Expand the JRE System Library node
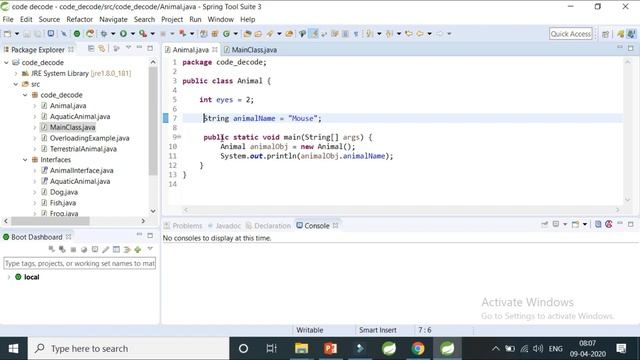Image resolution: width=640 pixels, height=360 pixels. [16, 73]
